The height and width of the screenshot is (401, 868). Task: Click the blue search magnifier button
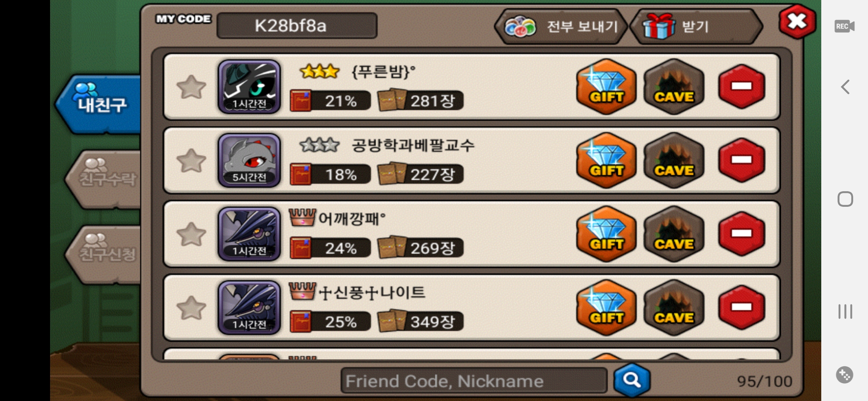[x=632, y=380]
